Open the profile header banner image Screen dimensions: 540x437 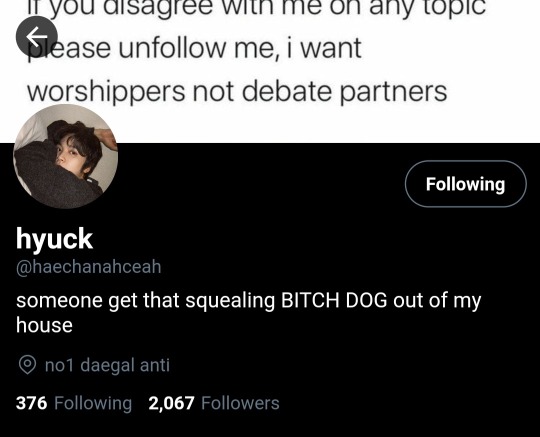tap(270, 71)
